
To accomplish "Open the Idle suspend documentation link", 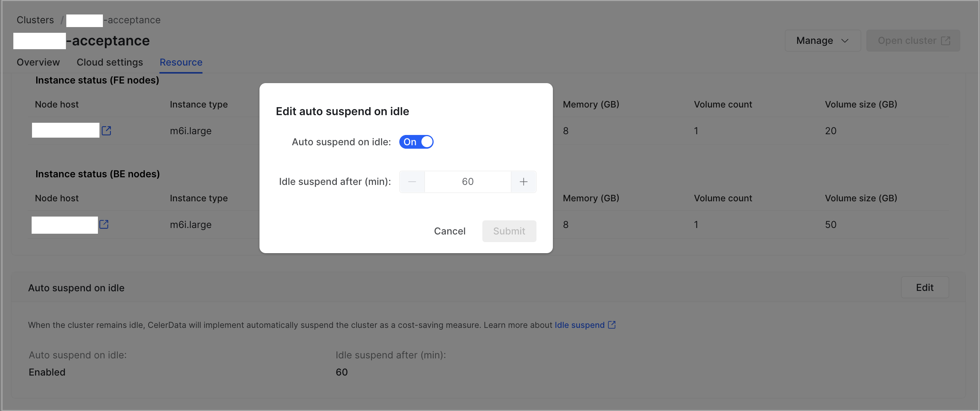I will [x=579, y=325].
